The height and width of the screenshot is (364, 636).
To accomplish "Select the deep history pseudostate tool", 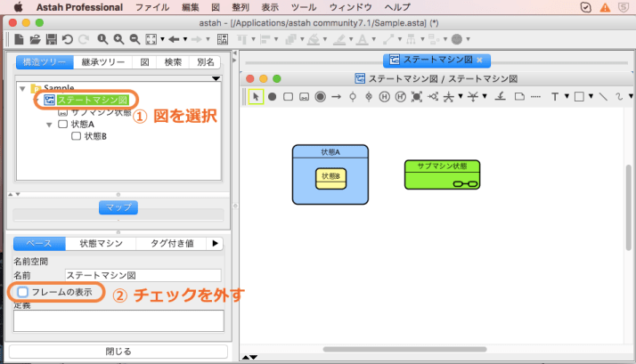I will point(401,96).
